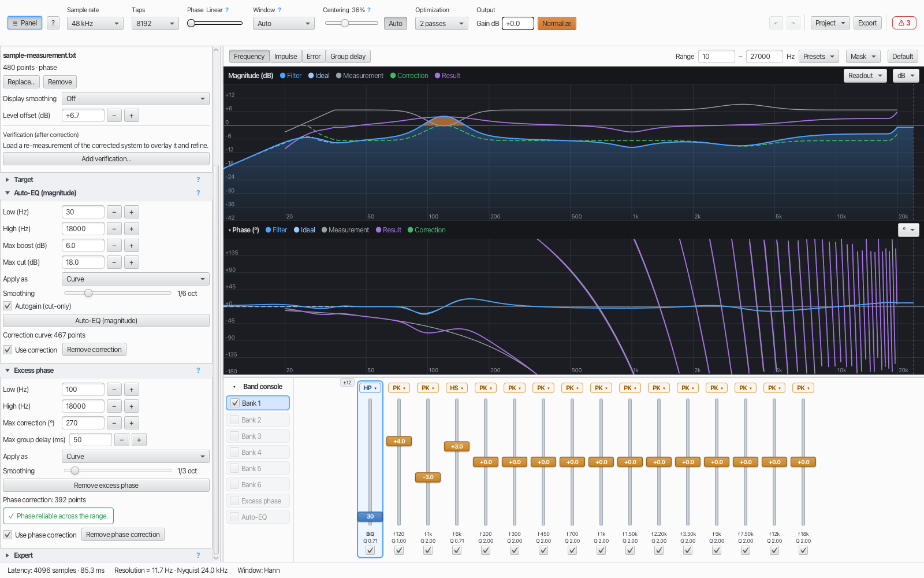The height and width of the screenshot is (578, 924).
Task: Click the undo arrow in the top toolbar
Action: 776,23
